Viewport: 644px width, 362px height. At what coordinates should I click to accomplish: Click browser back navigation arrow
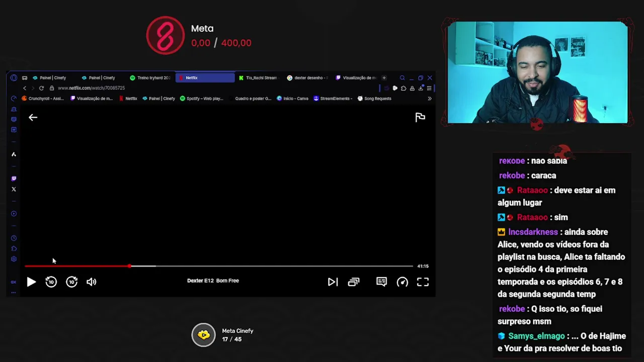25,88
